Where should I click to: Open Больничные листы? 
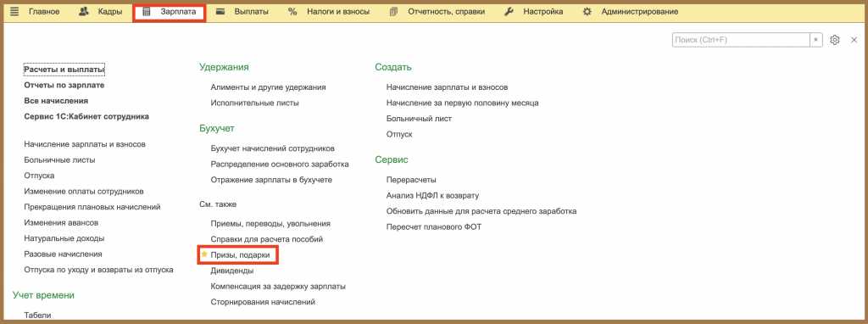[60, 159]
